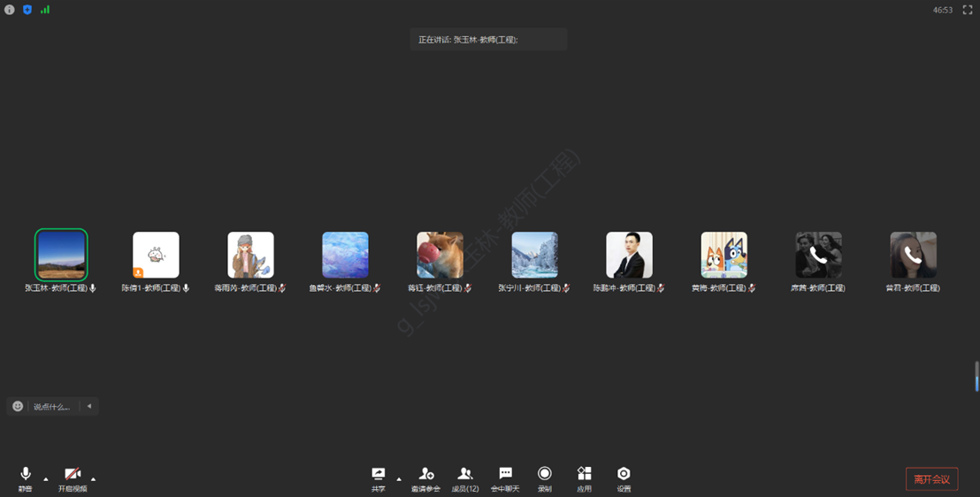
Task: Check the green network signal icon
Action: coord(45,10)
